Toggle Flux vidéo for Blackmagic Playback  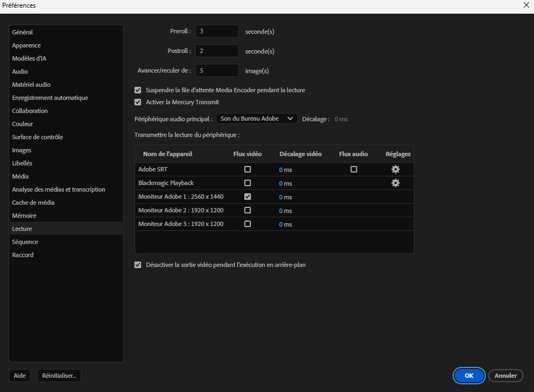(248, 183)
